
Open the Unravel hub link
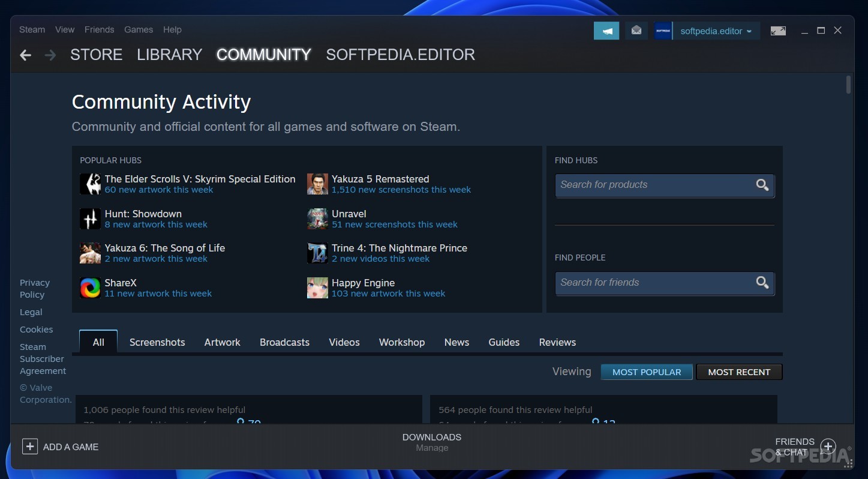(349, 214)
